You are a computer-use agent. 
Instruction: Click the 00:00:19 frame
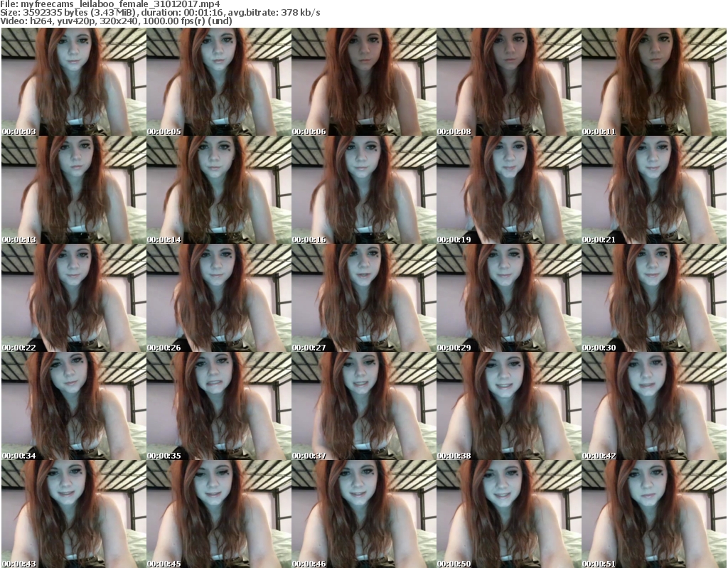point(508,190)
